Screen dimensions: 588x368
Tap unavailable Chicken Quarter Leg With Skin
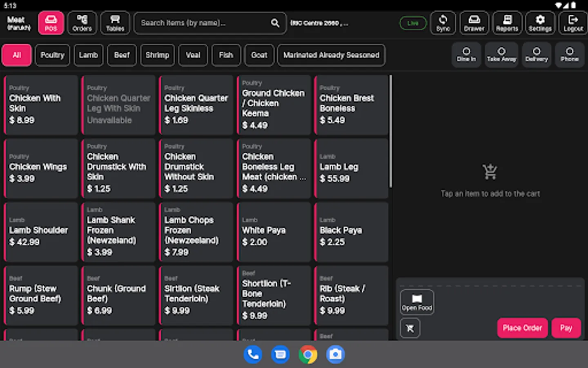(118, 105)
